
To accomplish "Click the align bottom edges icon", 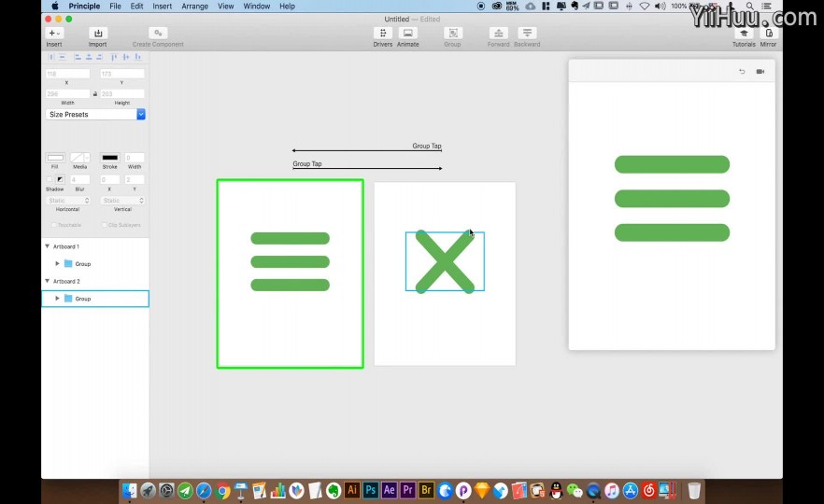I will pos(137,57).
